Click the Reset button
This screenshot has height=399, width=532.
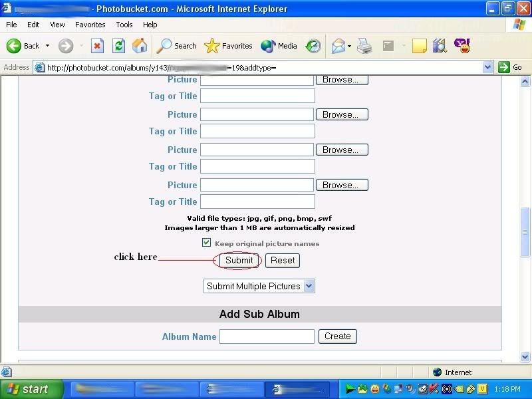[x=283, y=261]
